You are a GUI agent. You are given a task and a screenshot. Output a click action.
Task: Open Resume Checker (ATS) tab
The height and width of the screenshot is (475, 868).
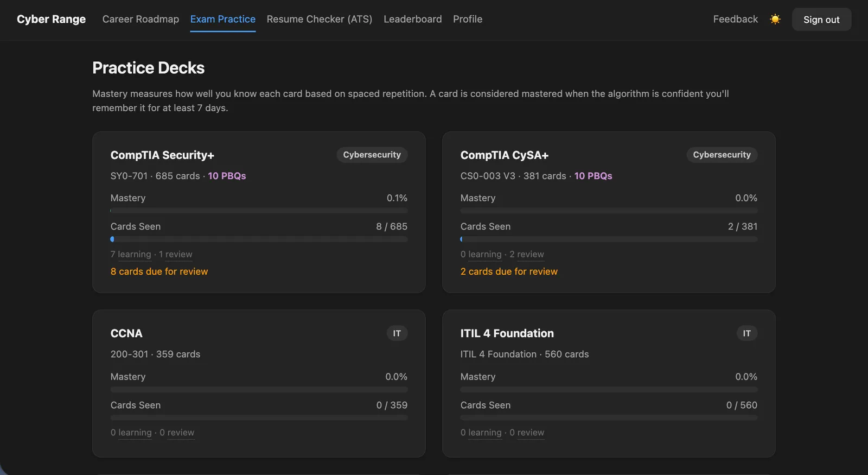pos(320,19)
